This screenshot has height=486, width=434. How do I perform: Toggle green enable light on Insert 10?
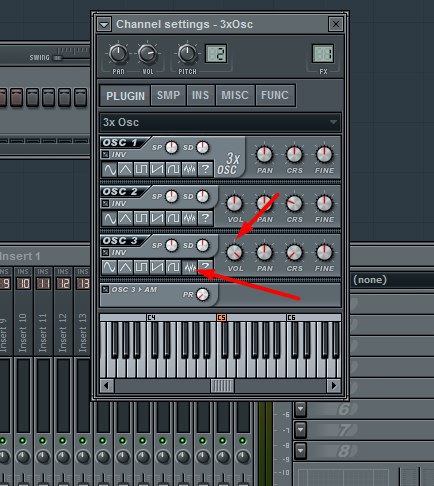[x=23, y=441]
